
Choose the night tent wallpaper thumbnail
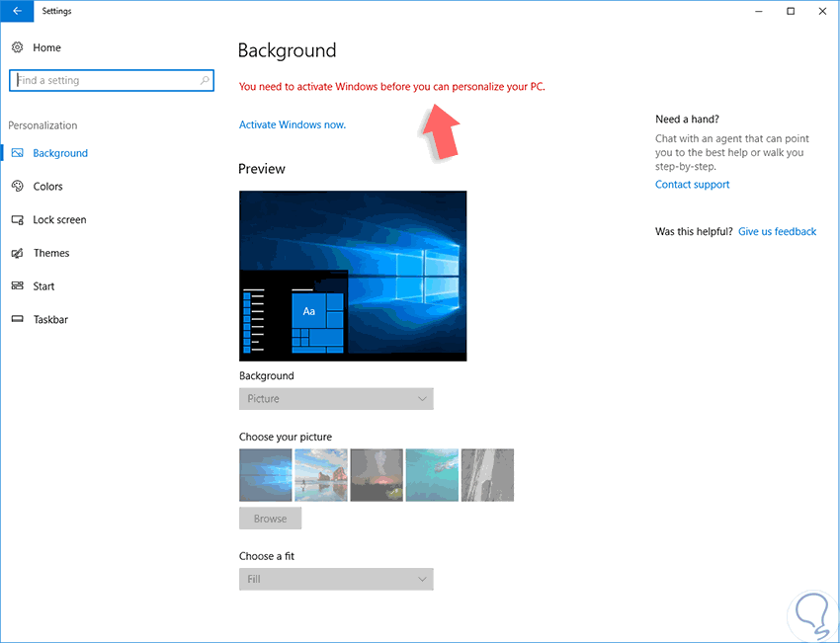pyautogui.click(x=377, y=475)
